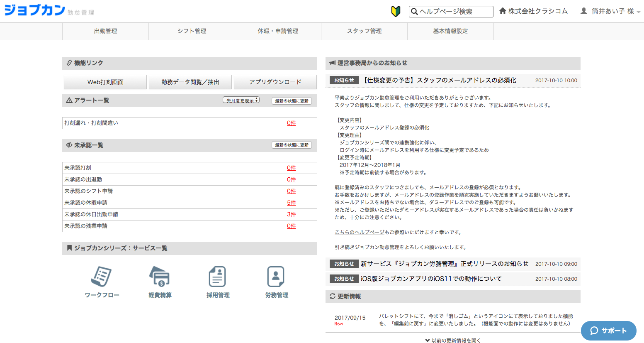Refresh the 未承認一覧 with 最新の状態に更新
The image size is (644, 343).
[x=292, y=145]
